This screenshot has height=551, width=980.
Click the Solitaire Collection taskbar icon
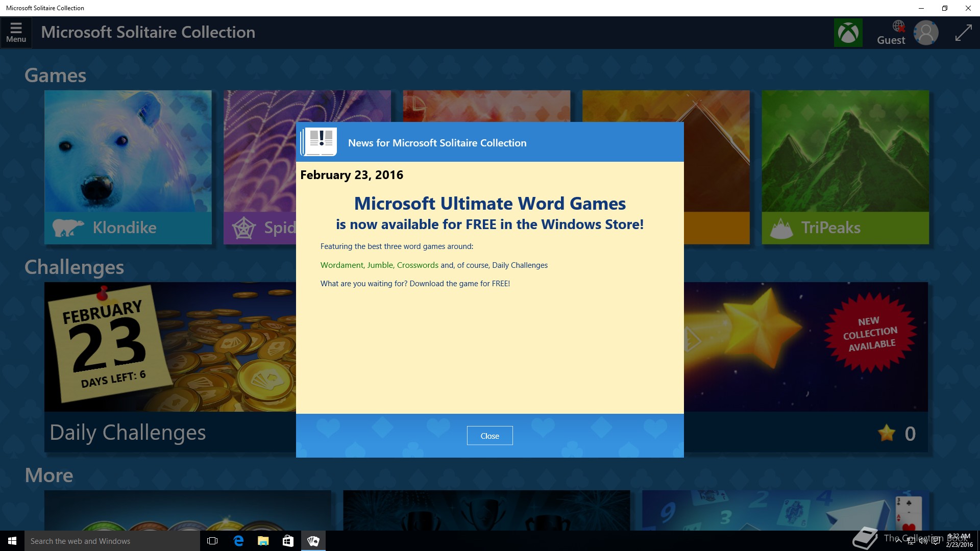click(x=313, y=541)
